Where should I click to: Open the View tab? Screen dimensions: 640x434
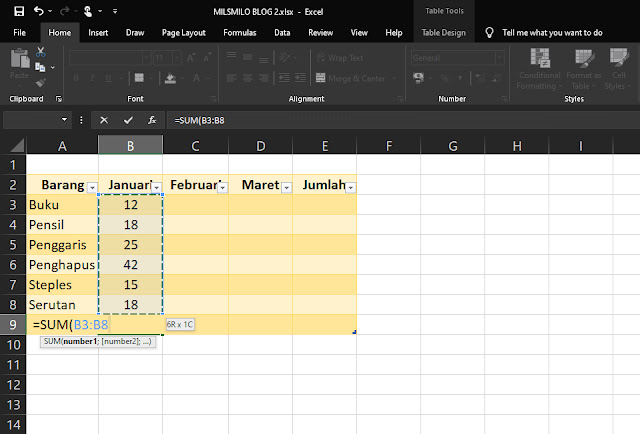[359, 33]
